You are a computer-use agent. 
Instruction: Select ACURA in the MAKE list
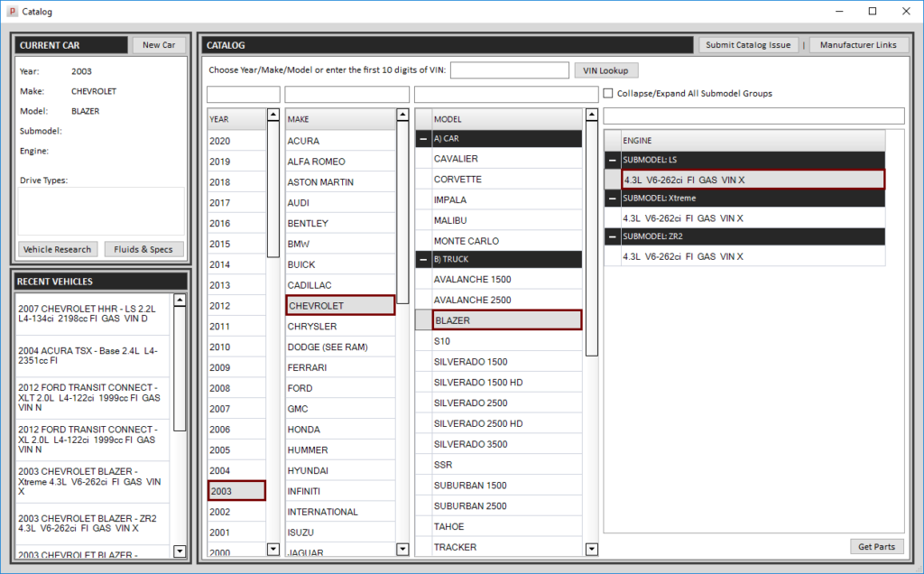coord(340,141)
